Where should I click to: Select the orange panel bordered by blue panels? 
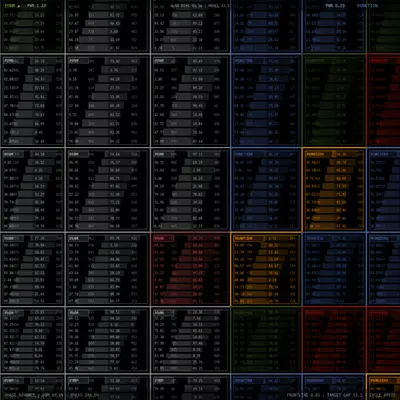point(334,190)
